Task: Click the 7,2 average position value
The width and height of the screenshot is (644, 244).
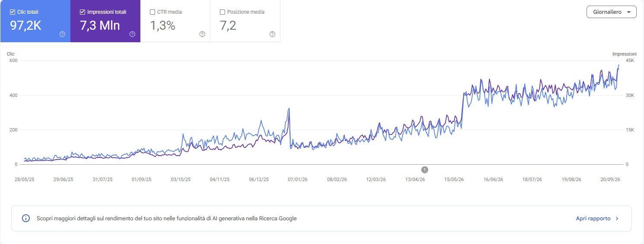Action: [228, 25]
